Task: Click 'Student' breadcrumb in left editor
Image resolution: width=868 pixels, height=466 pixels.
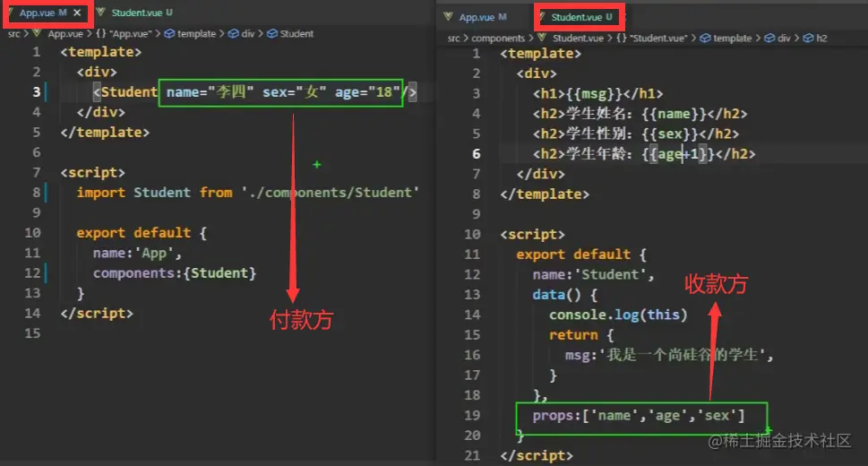Action: pos(296,34)
